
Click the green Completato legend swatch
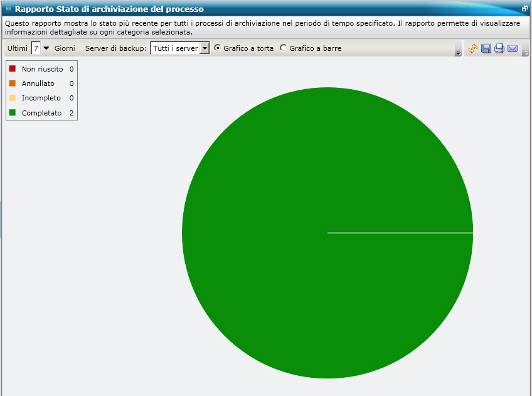pyautogui.click(x=13, y=112)
